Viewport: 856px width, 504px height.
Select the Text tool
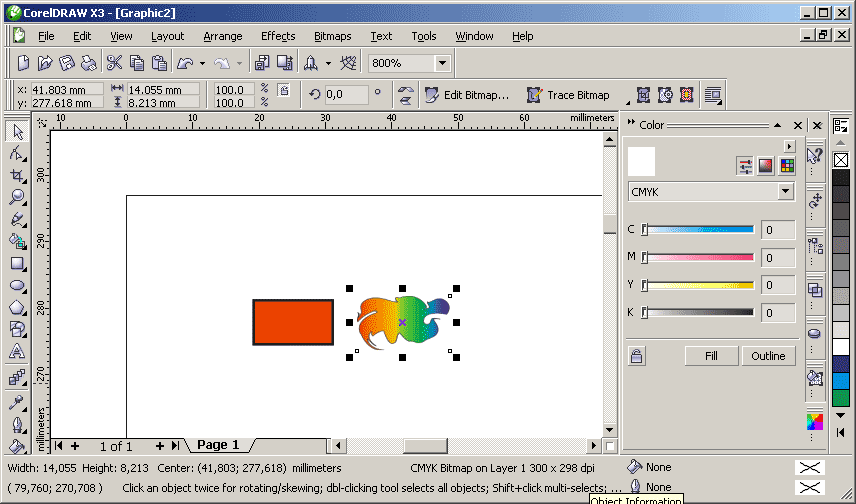pyautogui.click(x=17, y=351)
